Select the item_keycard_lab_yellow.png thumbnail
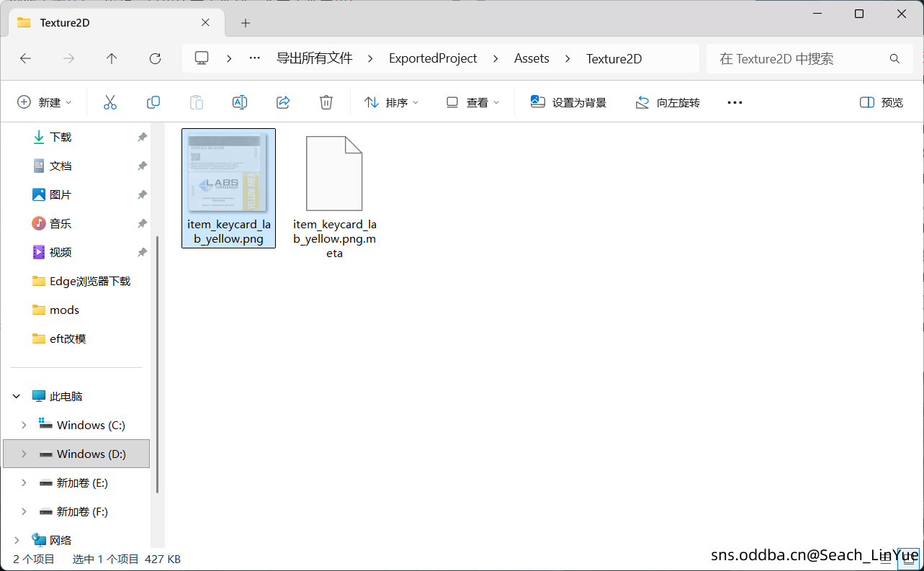The image size is (924, 571). click(228, 173)
